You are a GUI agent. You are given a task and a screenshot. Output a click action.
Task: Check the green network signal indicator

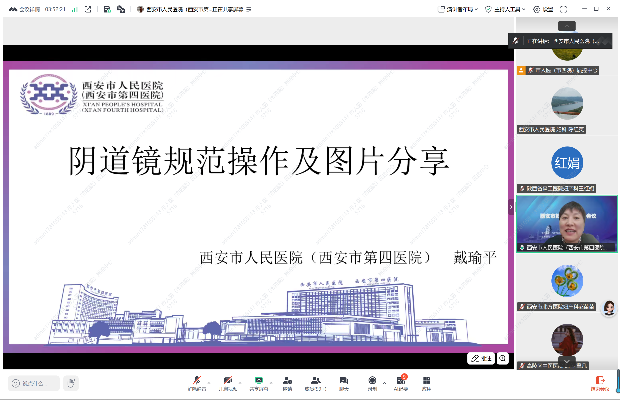[75, 9]
